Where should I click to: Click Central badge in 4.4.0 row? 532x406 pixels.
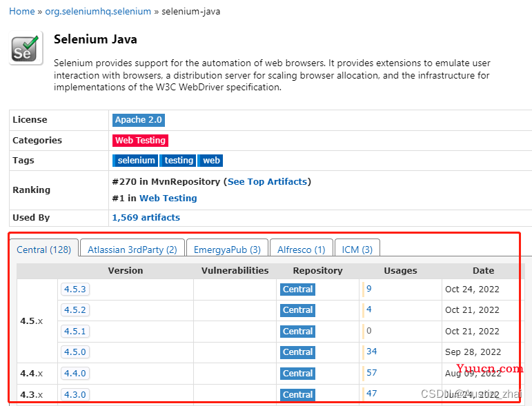(297, 374)
